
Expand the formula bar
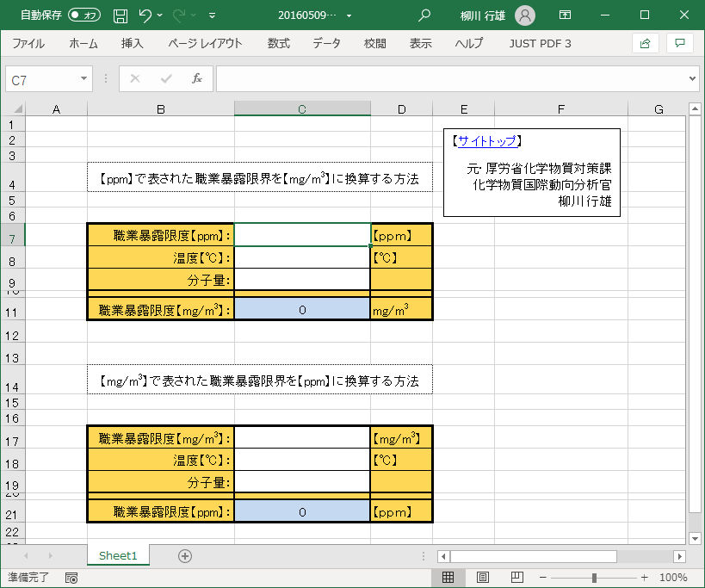coord(694,79)
